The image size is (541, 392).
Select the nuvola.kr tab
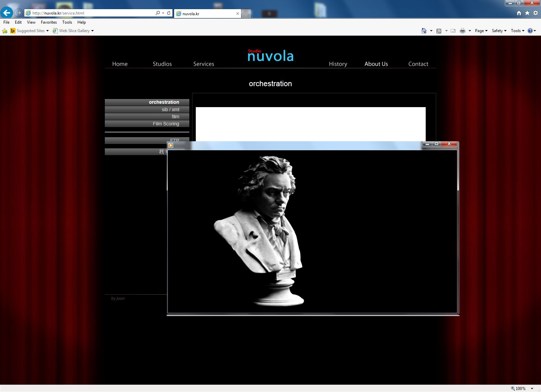coord(207,14)
